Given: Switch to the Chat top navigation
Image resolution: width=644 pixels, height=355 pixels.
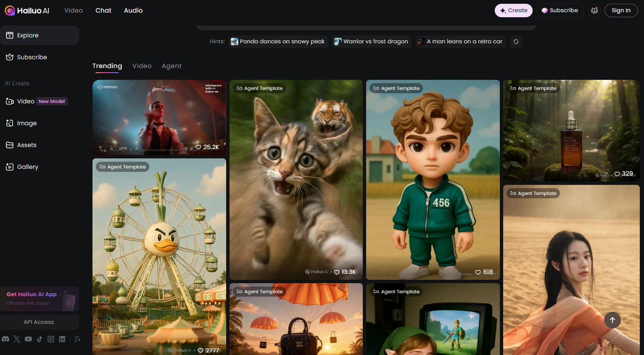Looking at the screenshot, I should tap(103, 11).
